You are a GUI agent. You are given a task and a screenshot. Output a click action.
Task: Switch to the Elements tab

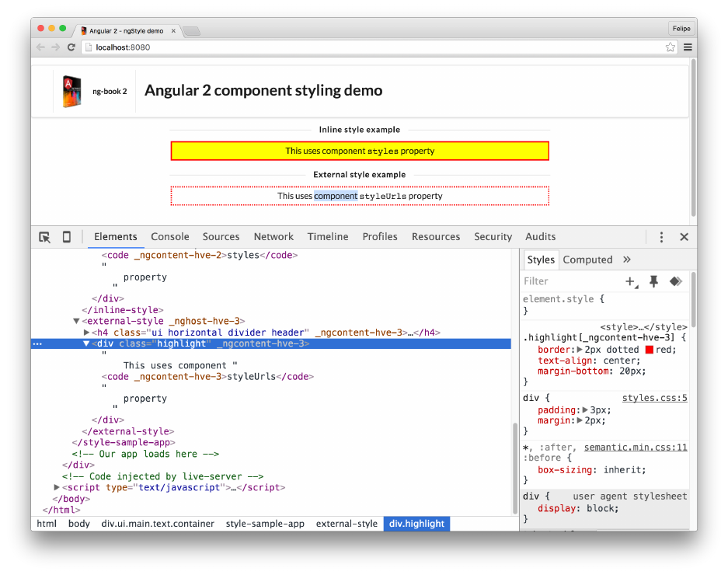click(x=116, y=237)
